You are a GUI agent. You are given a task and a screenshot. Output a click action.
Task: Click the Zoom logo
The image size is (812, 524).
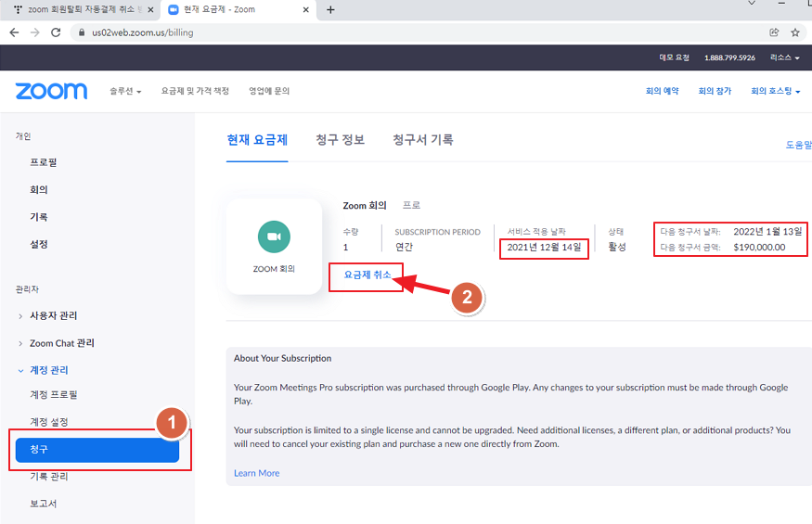(x=51, y=91)
